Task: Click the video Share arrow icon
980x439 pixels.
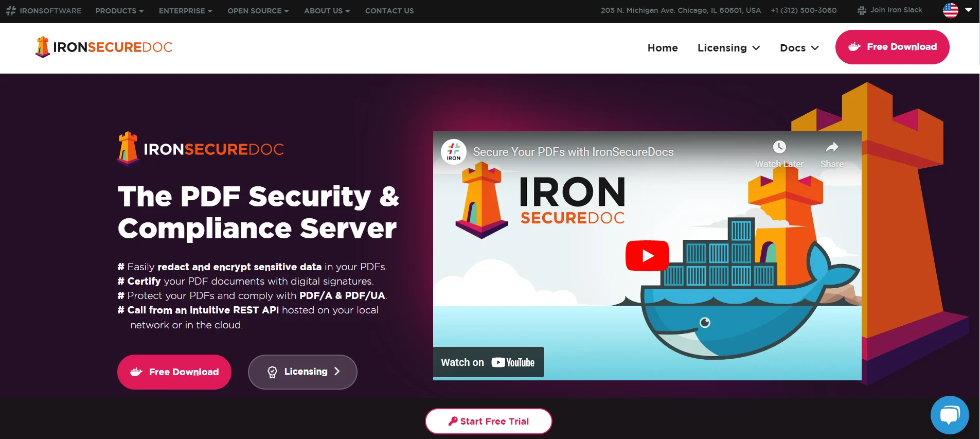Action: coord(832,147)
